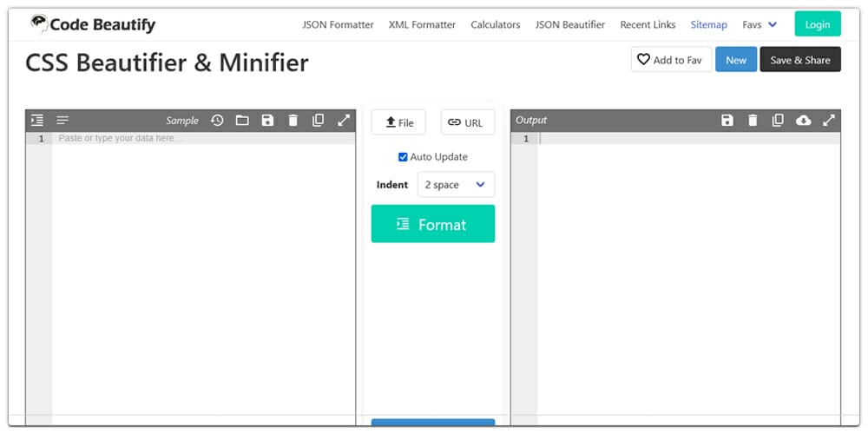The width and height of the screenshot is (868, 434).
Task: Open the Indent 2 space dropdown
Action: click(457, 184)
